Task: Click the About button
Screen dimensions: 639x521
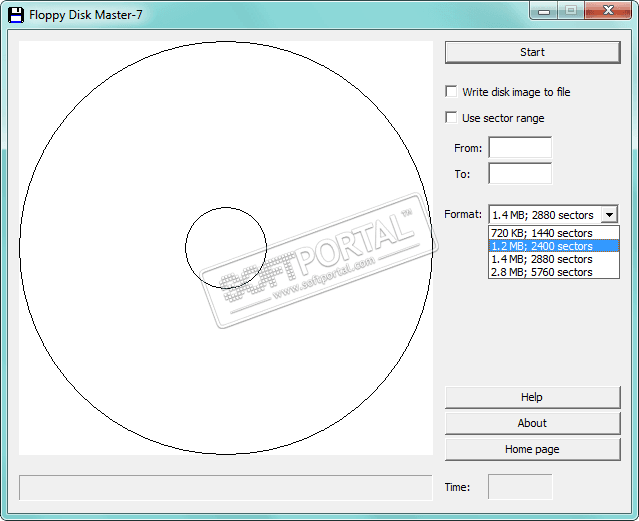Action: (x=533, y=423)
